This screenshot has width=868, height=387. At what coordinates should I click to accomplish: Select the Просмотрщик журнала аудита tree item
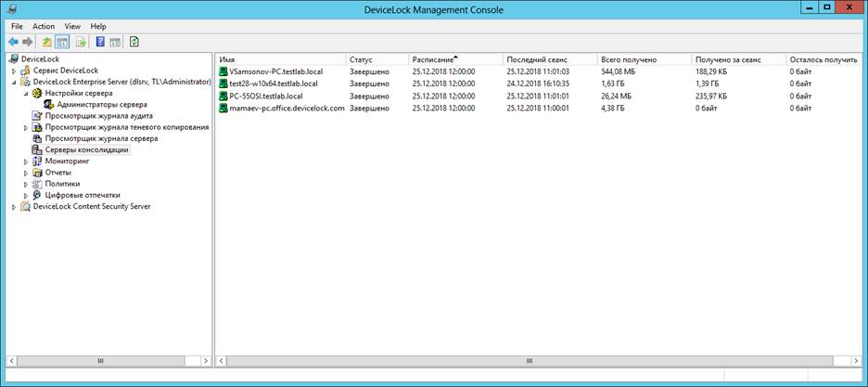pos(99,116)
